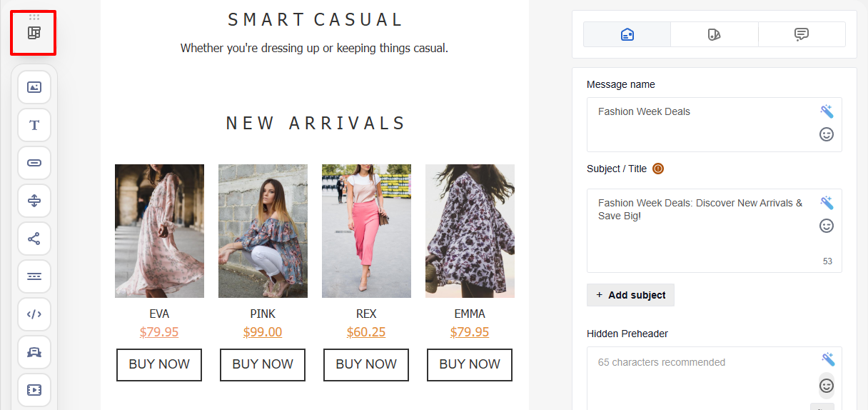Open the EMMA $79.95 price link
This screenshot has width=868, height=410.
[470, 332]
